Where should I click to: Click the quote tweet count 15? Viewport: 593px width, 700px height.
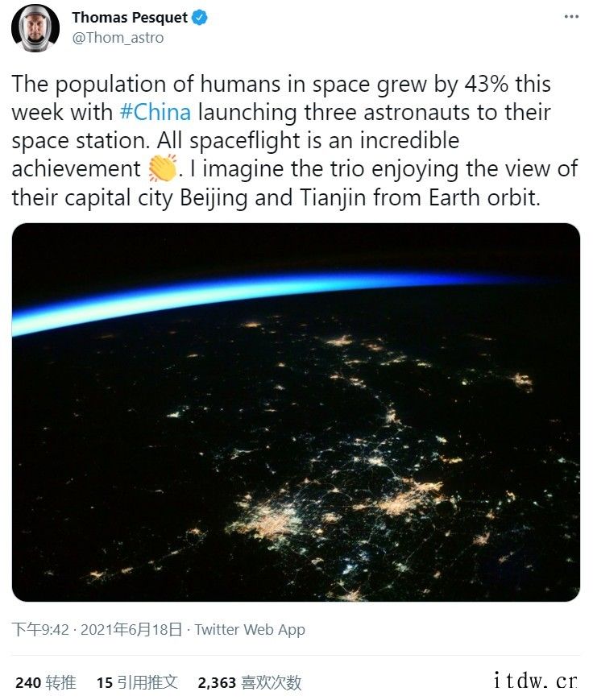pos(105,682)
